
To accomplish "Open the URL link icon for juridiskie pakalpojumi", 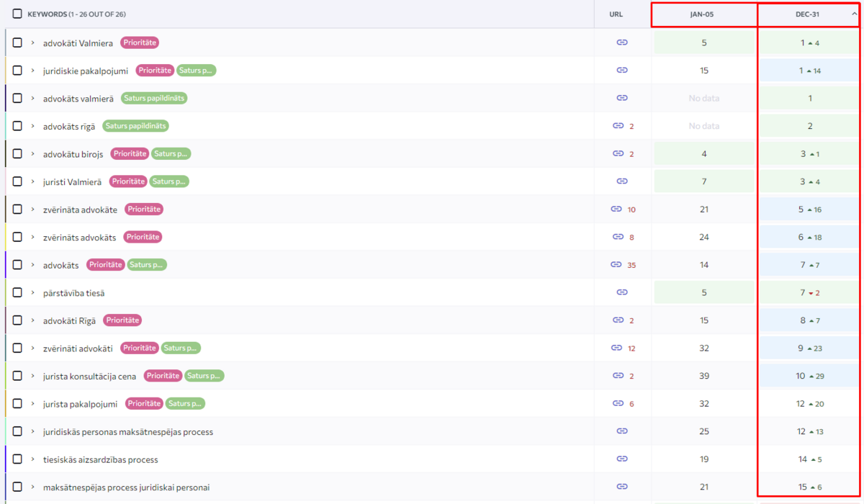I will pos(622,71).
